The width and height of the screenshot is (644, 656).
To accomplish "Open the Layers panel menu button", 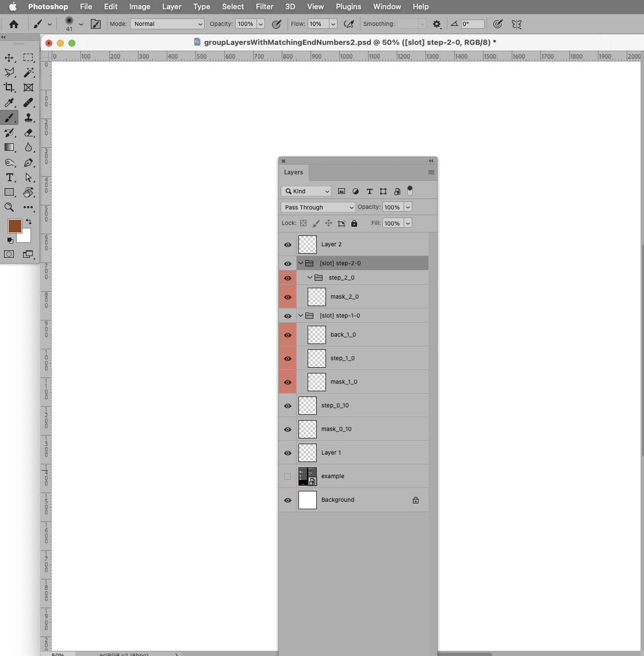I will 431,172.
